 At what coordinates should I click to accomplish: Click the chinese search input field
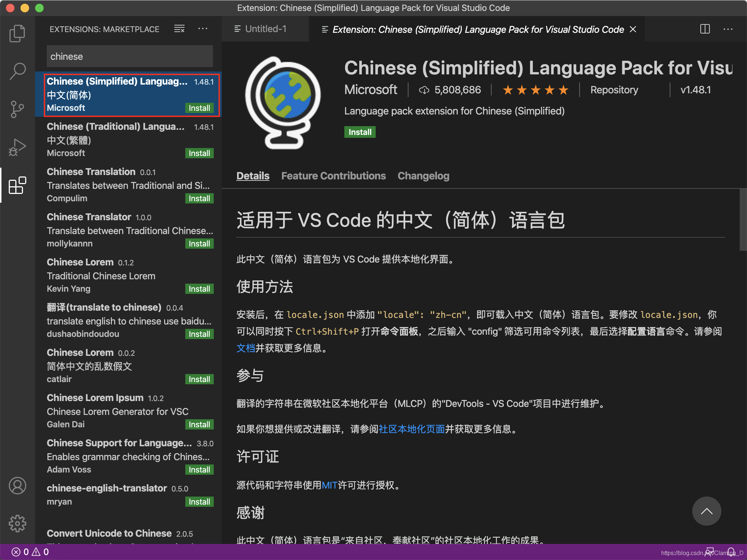point(129,57)
